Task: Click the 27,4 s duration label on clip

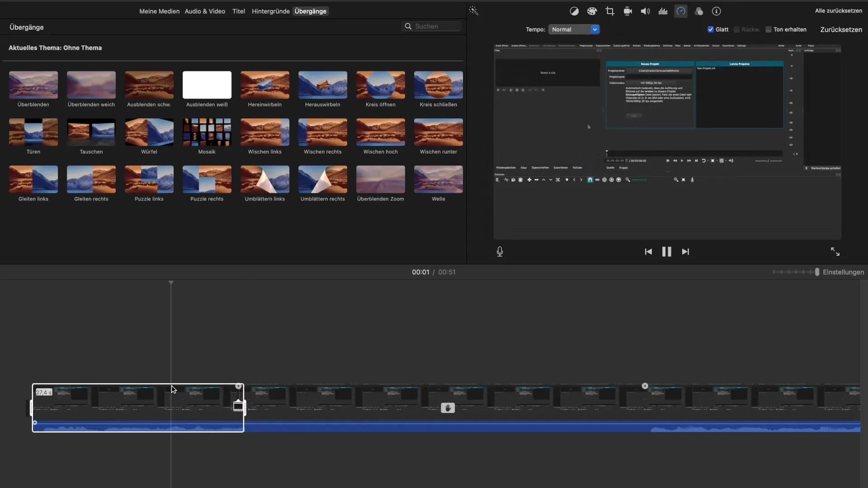Action: tap(44, 392)
